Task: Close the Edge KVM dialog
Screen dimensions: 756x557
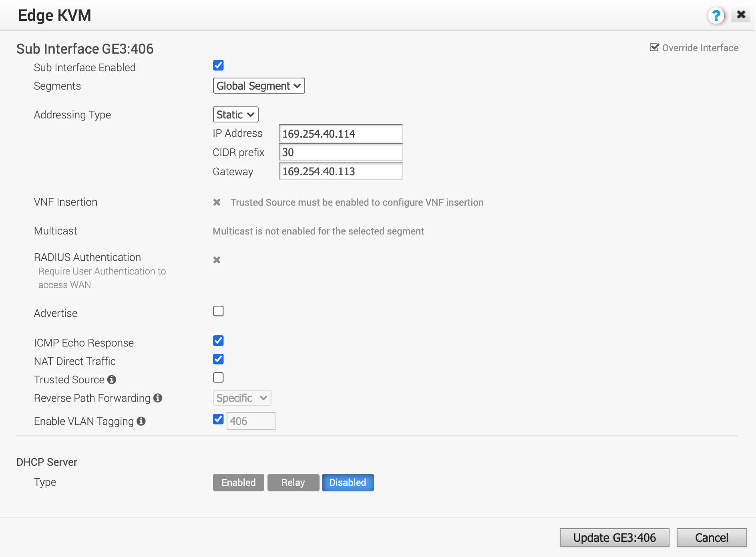Action: coord(741,14)
